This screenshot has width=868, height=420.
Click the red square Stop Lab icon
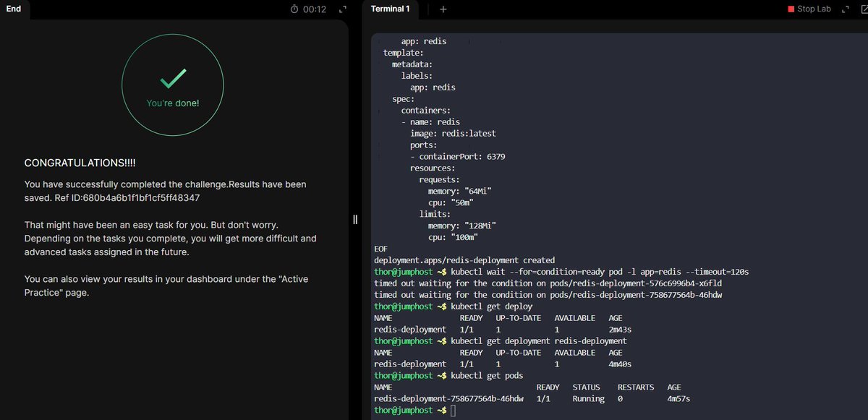(790, 9)
